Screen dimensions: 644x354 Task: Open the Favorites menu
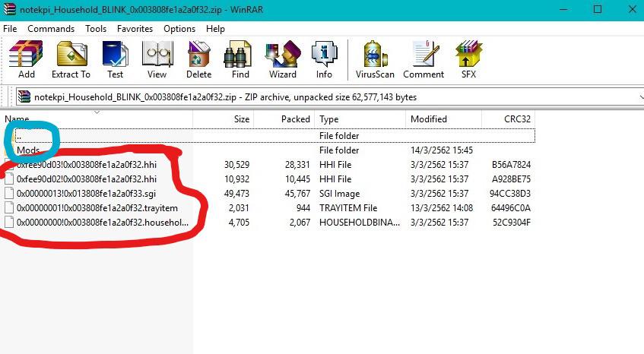point(135,29)
